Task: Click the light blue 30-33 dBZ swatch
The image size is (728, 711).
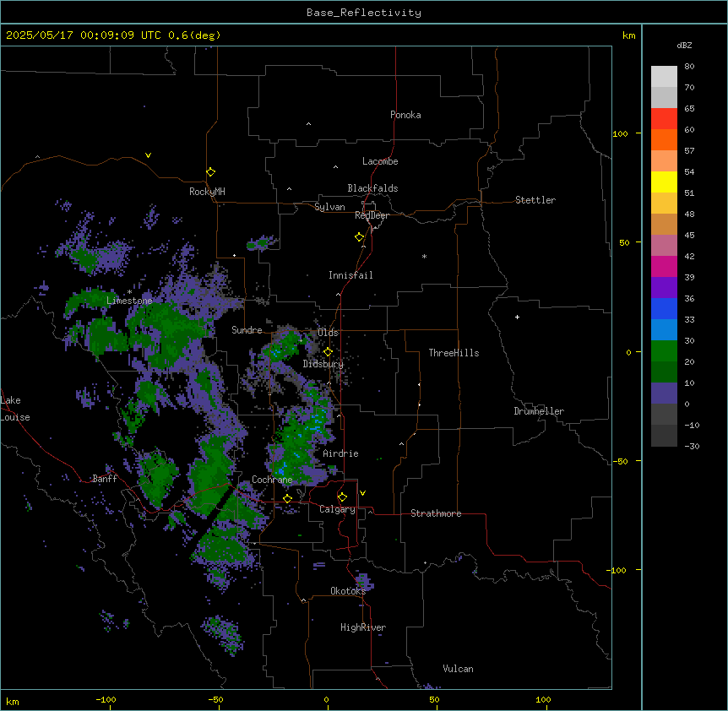Action: (x=664, y=329)
